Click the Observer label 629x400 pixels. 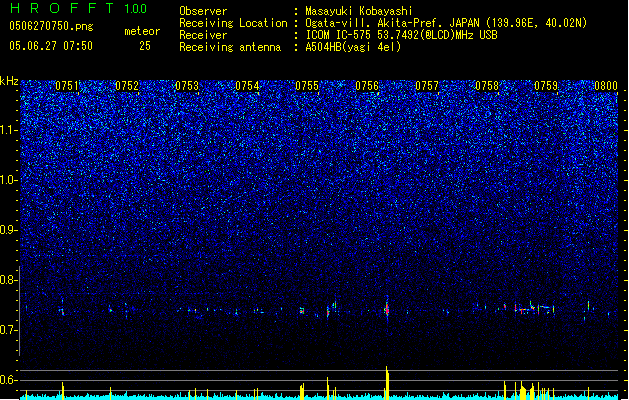[x=203, y=11]
